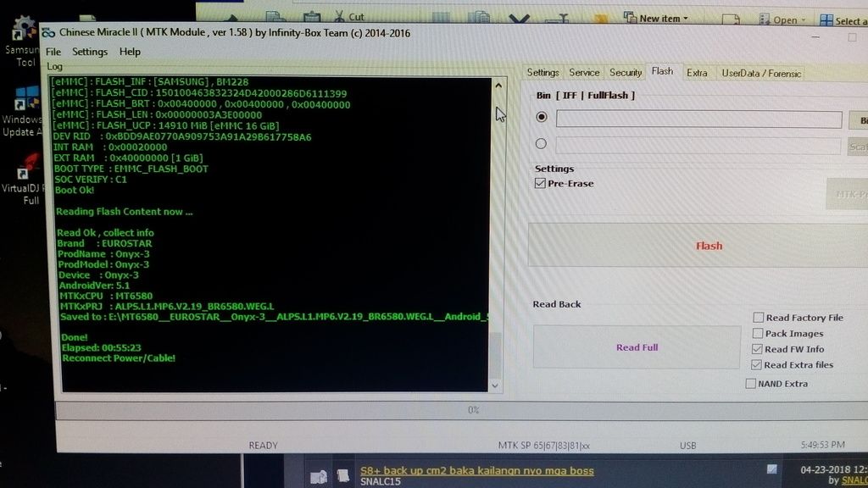
Task: Open the File menu
Action: 53,52
